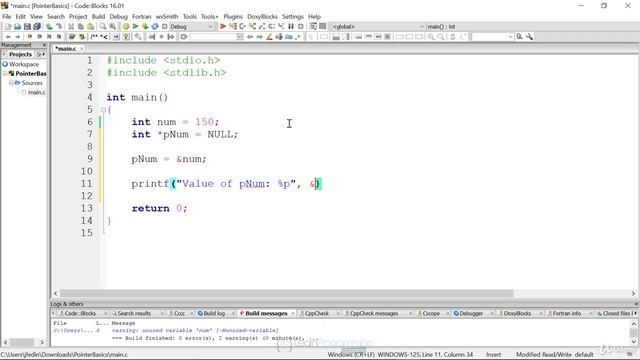The height and width of the screenshot is (360, 640).
Task: Click the magnifier icon beside the search combo
Action: pos(520,37)
